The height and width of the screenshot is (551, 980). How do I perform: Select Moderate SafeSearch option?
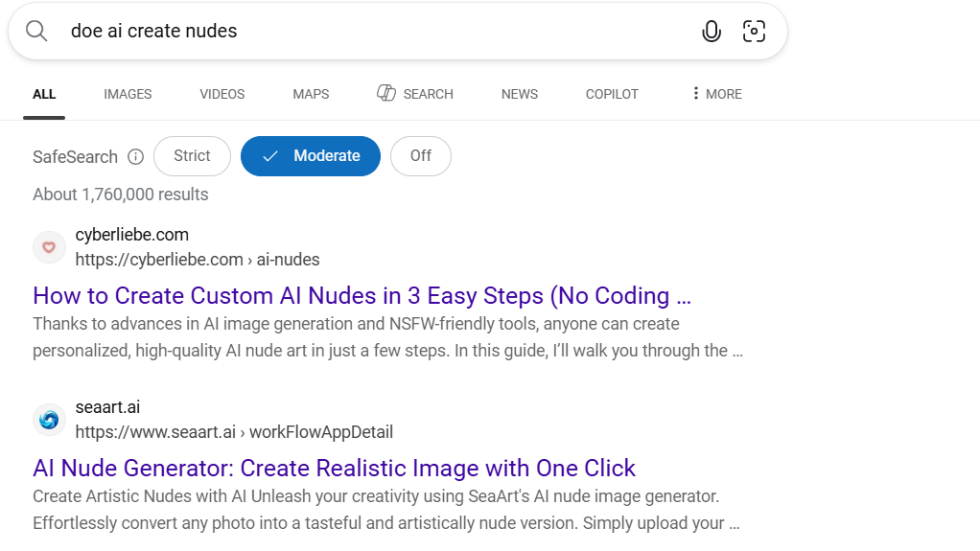[311, 156]
